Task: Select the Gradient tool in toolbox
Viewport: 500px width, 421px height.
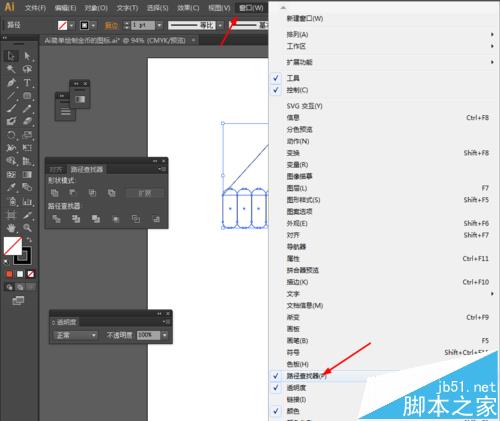Action: click(x=27, y=174)
